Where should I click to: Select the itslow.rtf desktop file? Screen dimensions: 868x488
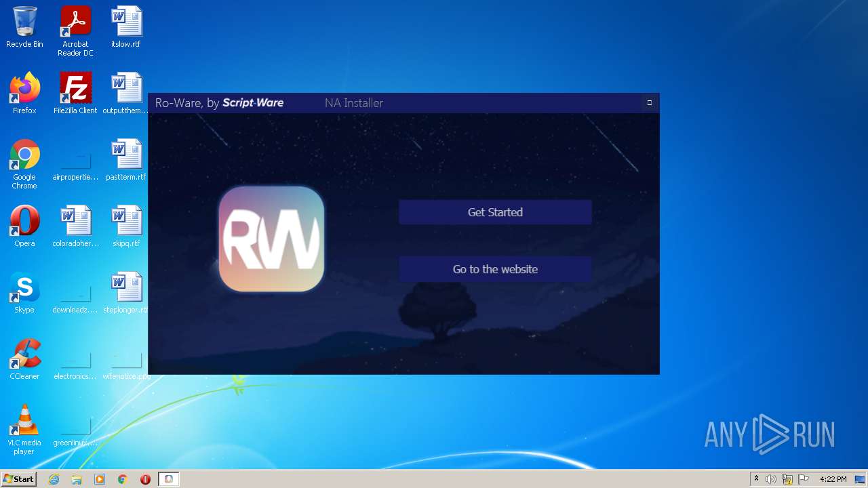126,27
